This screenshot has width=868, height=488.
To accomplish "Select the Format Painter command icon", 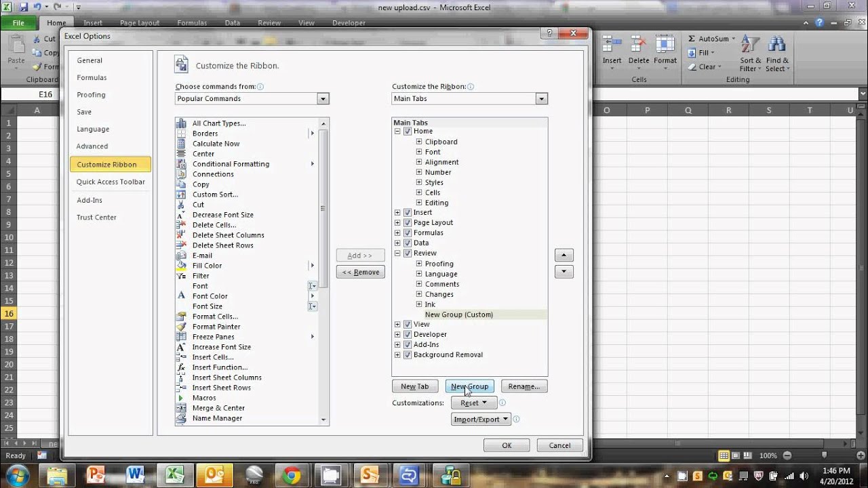I will coord(181,327).
